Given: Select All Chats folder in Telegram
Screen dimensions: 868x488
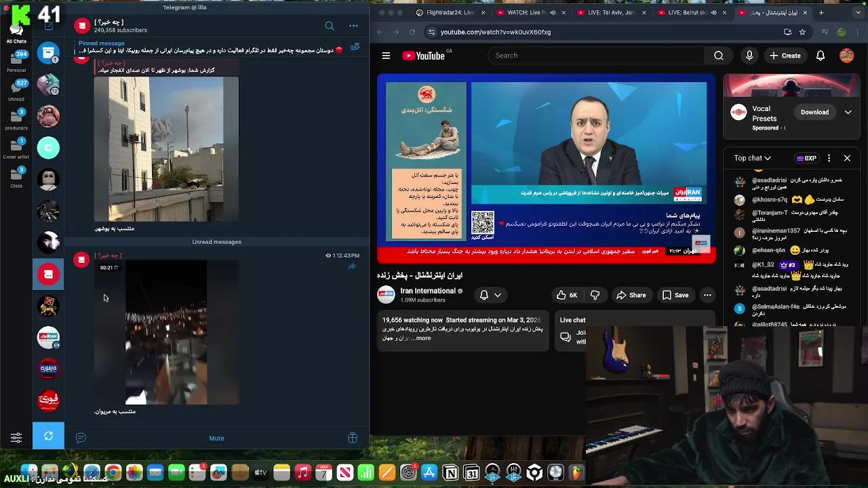Looking at the screenshot, I should coord(16,33).
